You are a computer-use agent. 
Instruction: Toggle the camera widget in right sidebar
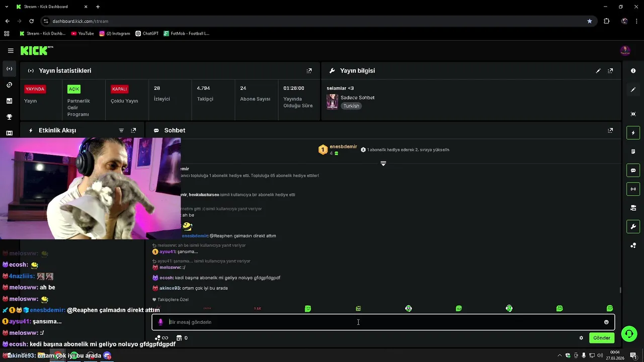[633, 208]
